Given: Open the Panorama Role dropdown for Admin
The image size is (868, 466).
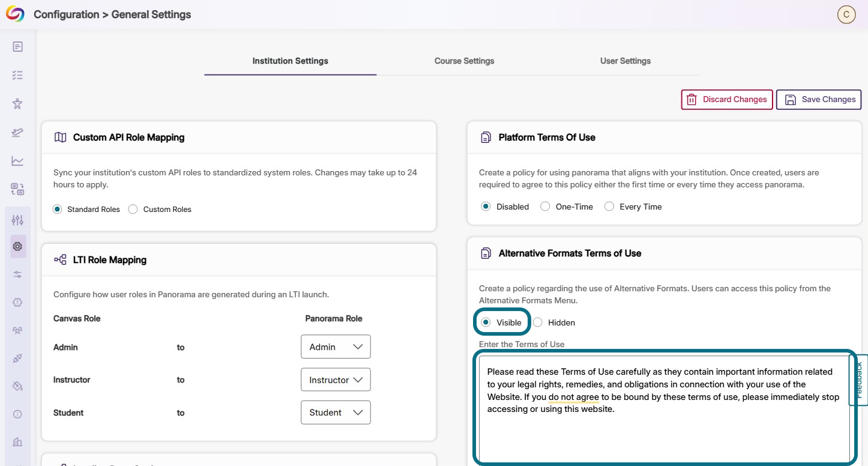Looking at the screenshot, I should click(336, 347).
